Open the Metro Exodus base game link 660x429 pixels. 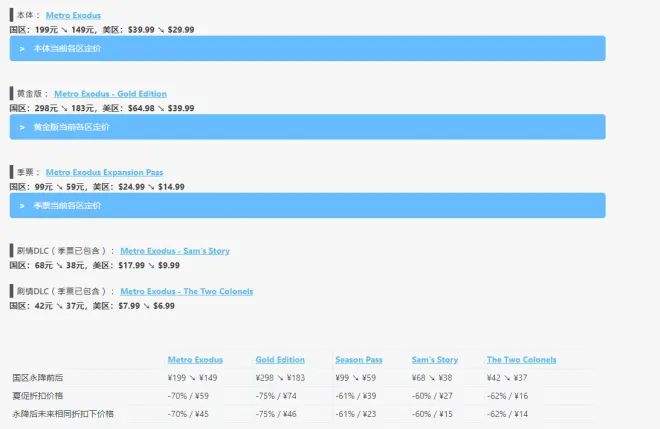click(x=73, y=15)
